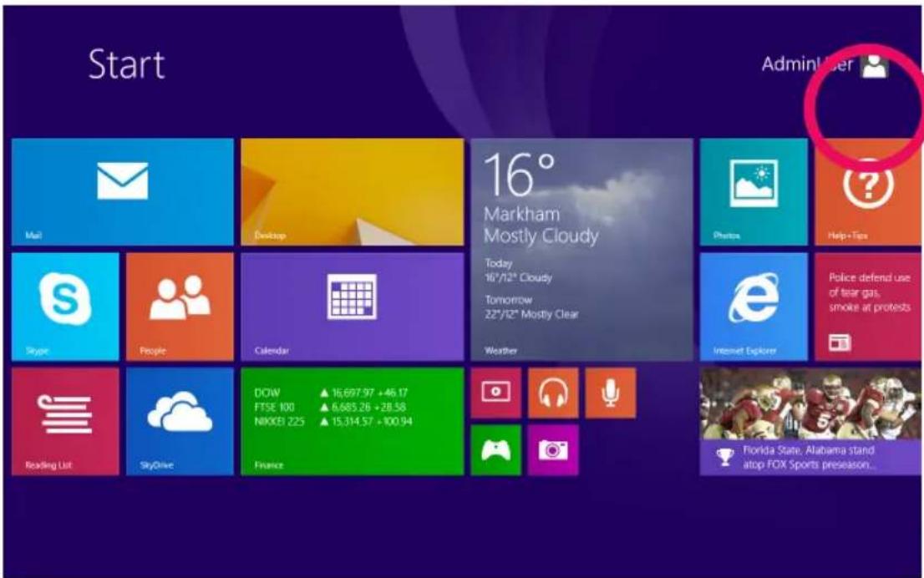Image resolution: width=924 pixels, height=578 pixels.
Task: Click the FTSE 100 stock row
Action: coord(330,407)
